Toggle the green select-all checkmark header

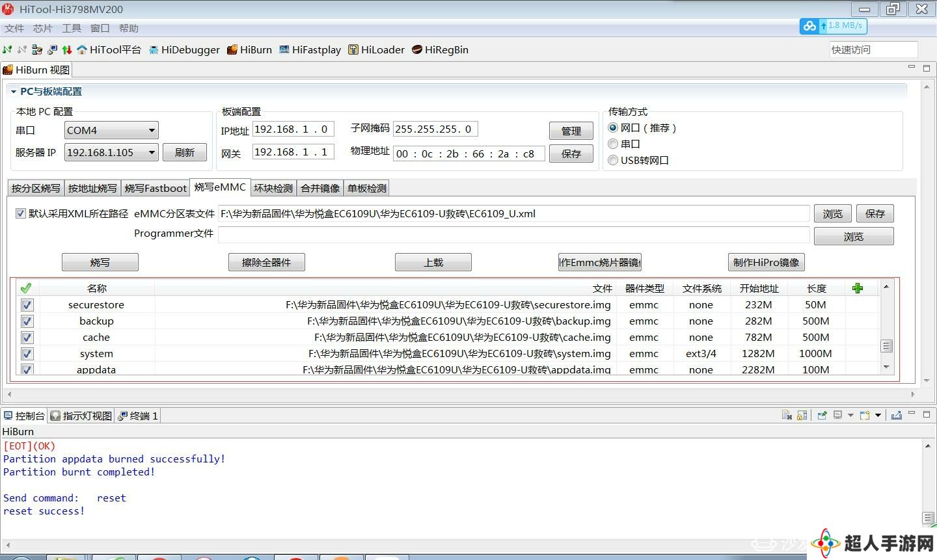(x=26, y=288)
